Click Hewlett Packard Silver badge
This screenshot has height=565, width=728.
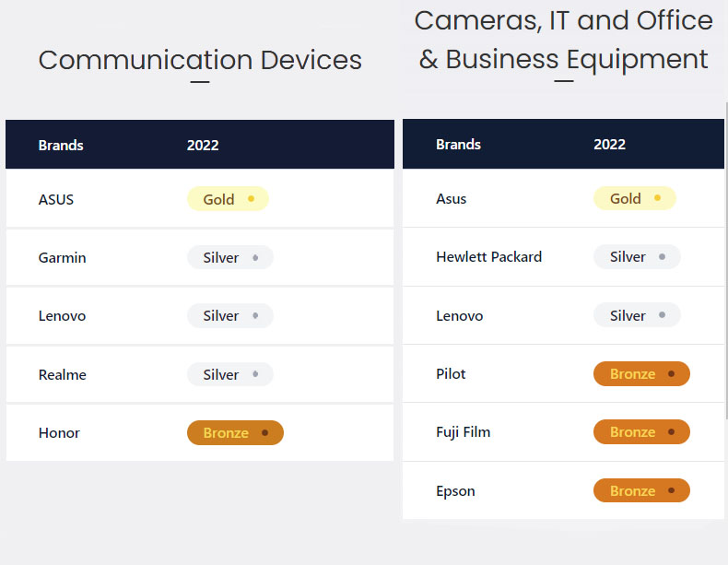click(637, 257)
